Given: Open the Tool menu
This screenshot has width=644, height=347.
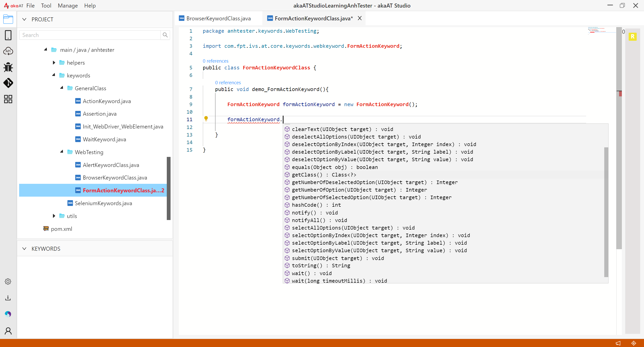Looking at the screenshot, I should [46, 6].
